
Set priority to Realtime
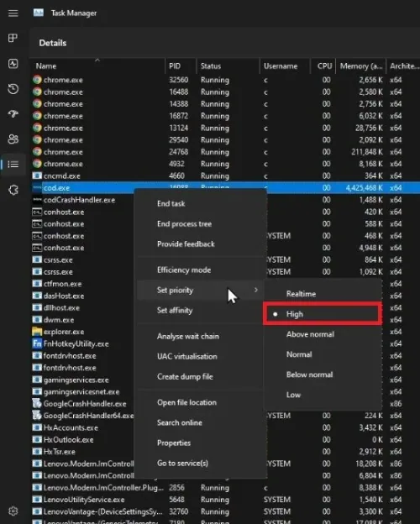[x=323, y=294]
